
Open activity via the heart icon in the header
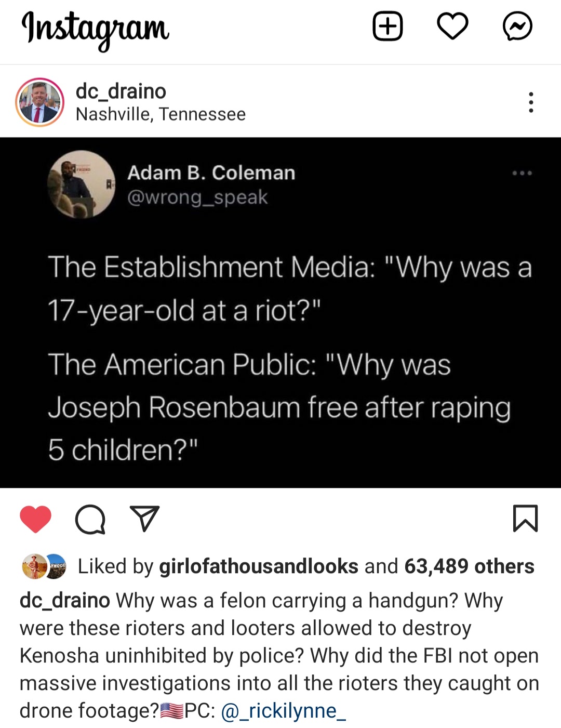[452, 27]
